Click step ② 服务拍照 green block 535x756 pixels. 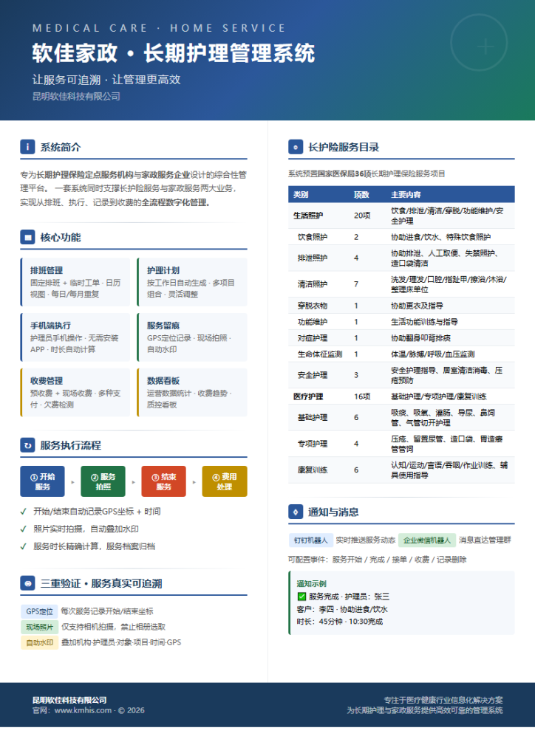[x=103, y=481]
